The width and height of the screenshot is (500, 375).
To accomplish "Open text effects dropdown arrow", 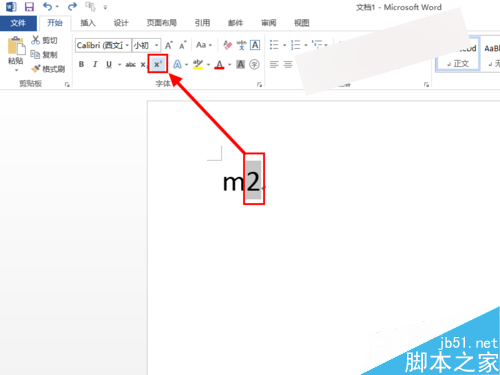I will click(187, 64).
